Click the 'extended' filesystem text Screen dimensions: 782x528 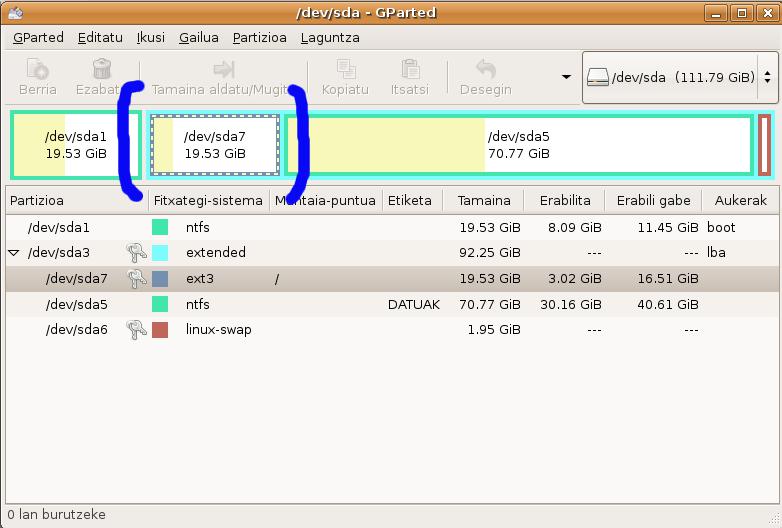[x=215, y=252]
